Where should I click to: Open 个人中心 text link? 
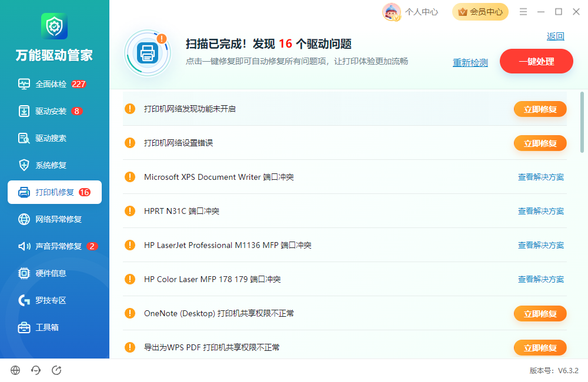pyautogui.click(x=422, y=12)
